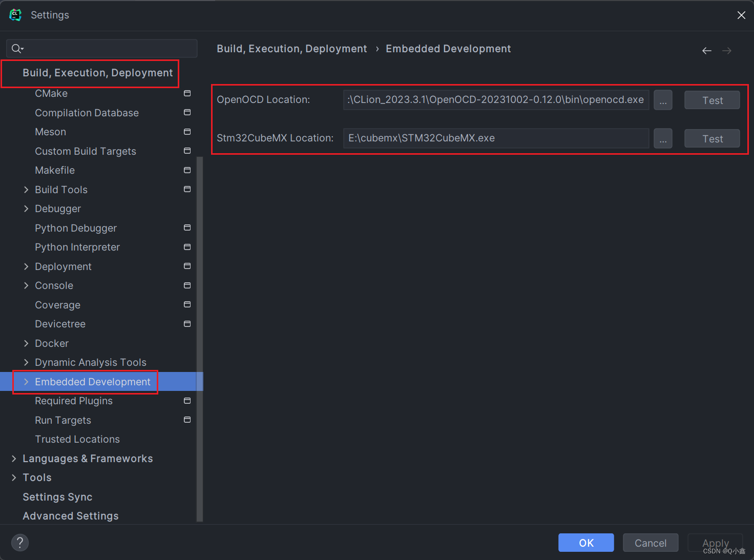Select Python Interpreter settings
The width and height of the screenshot is (754, 560).
point(77,247)
